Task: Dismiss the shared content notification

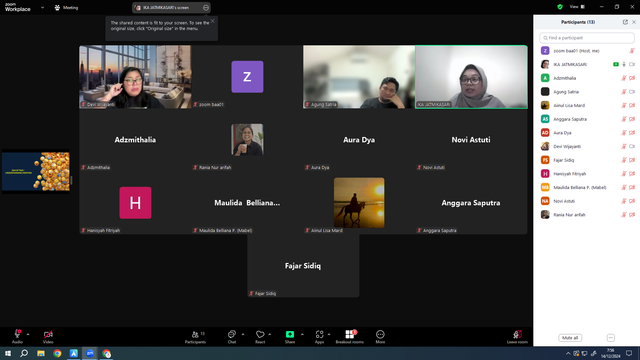Action: (x=213, y=21)
